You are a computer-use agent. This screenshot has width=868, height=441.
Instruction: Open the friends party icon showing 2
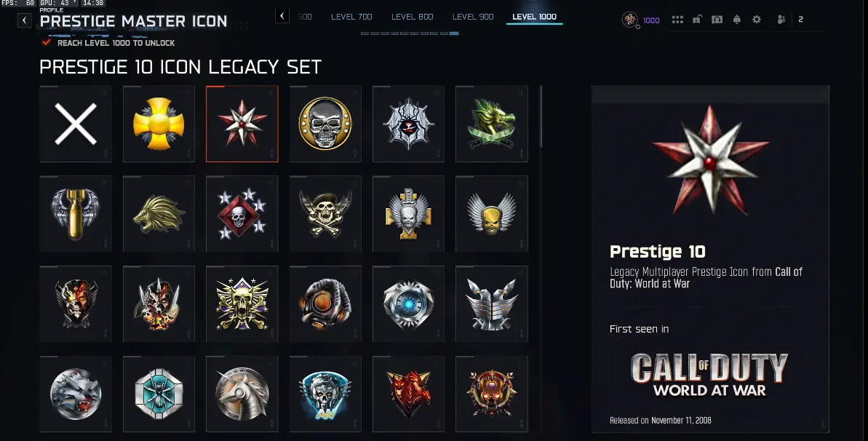(789, 20)
